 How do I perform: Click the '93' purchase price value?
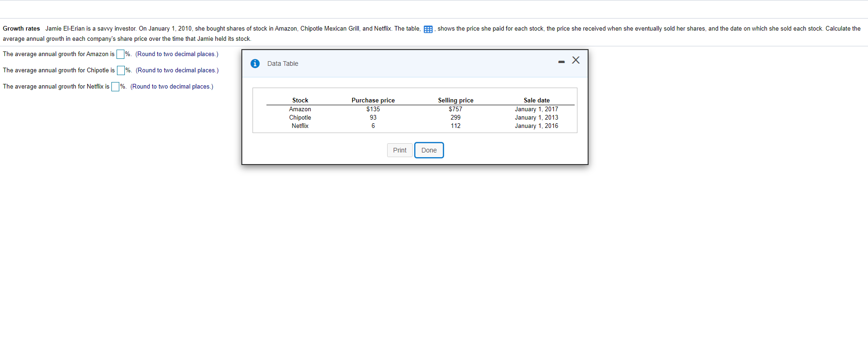(x=373, y=118)
